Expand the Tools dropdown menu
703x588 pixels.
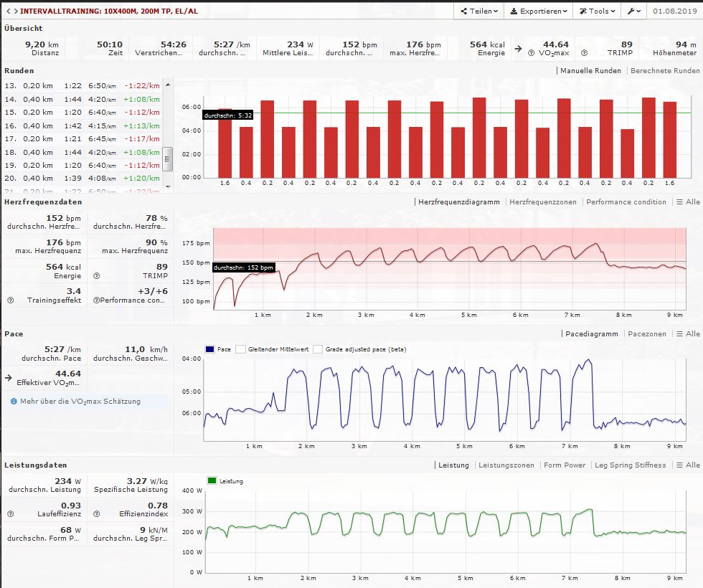tap(597, 11)
